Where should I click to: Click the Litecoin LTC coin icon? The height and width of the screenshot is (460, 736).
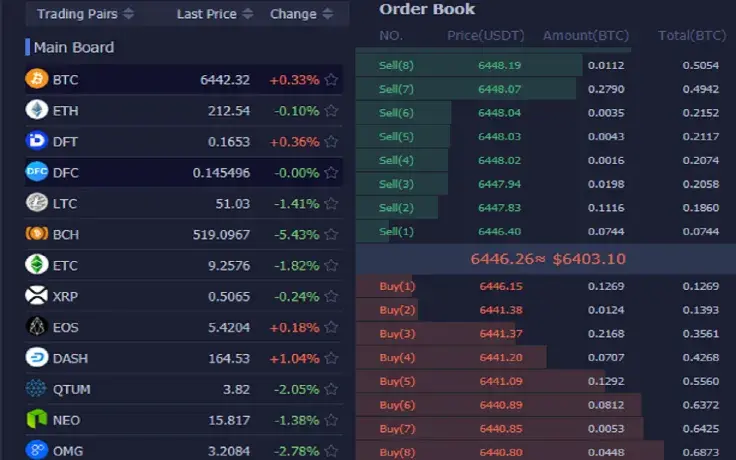pos(37,203)
